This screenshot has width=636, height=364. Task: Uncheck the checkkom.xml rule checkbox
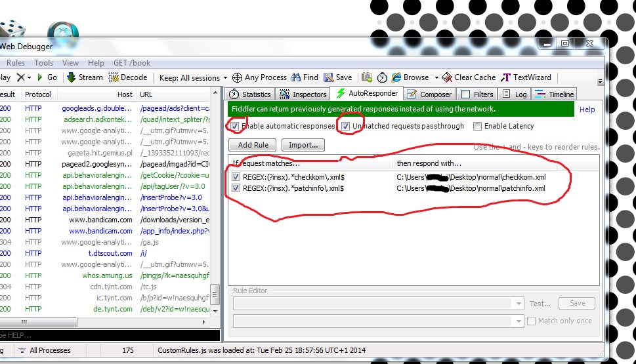[236, 177]
